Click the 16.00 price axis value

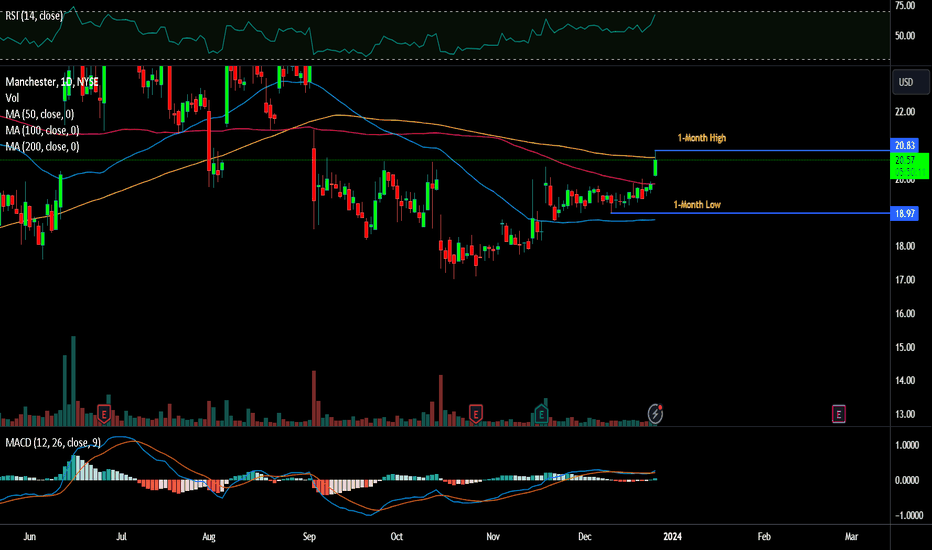point(905,313)
